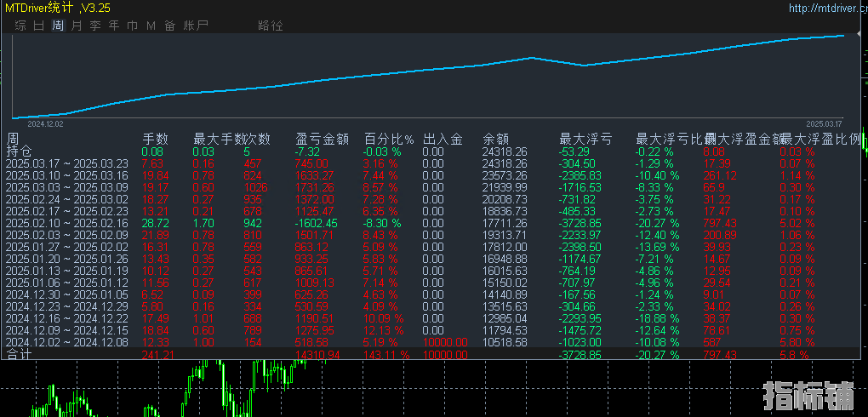Click the 2025.03.17 chart end date label

pos(825,124)
